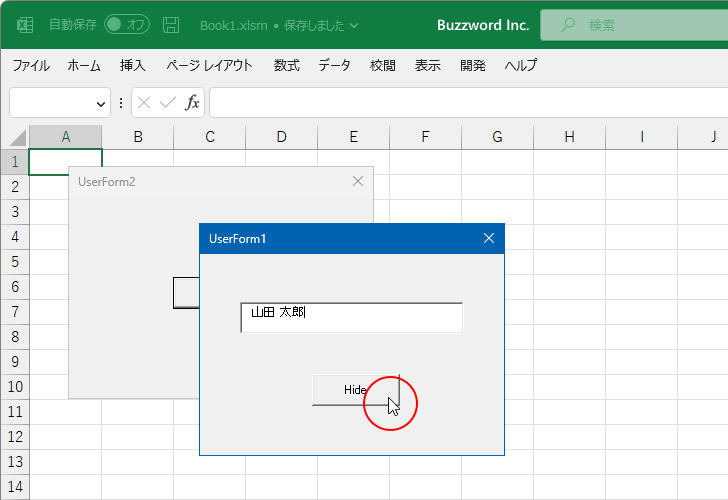This screenshot has width=728, height=500.
Task: Select row 11 header
Action: coord(15,412)
